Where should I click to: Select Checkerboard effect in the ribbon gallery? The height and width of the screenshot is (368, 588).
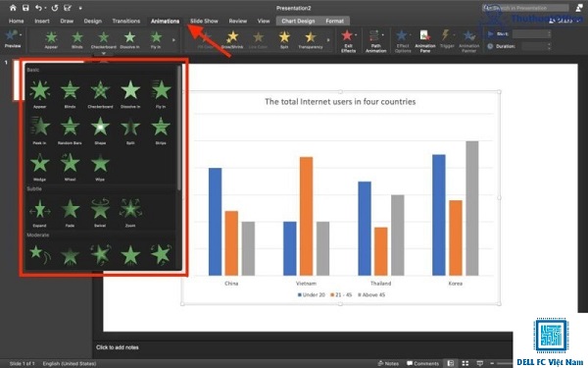tap(104, 40)
